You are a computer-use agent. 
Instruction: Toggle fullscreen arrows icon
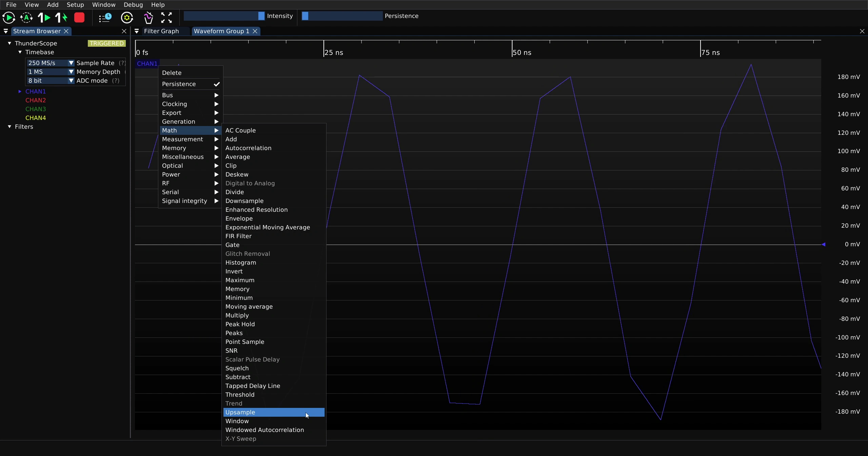[166, 17]
